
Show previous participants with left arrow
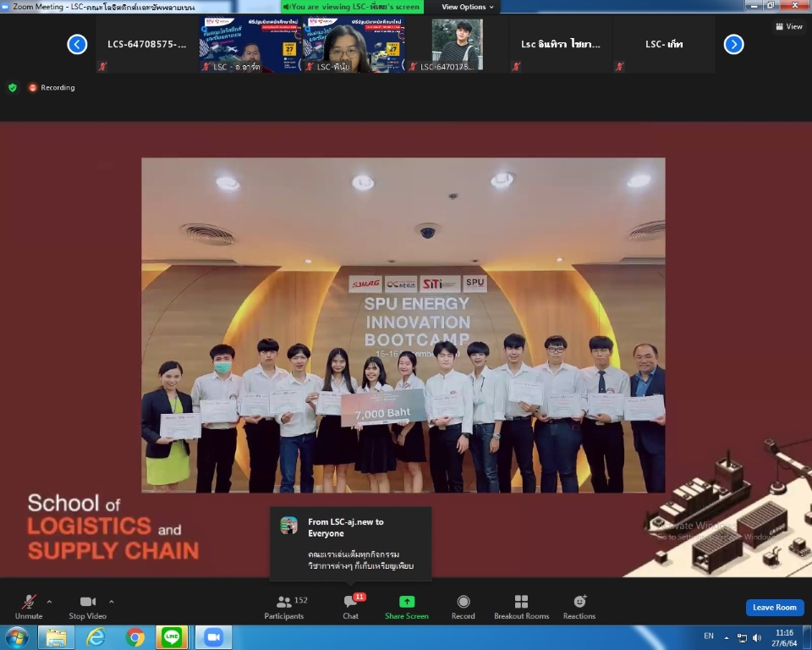[77, 45]
